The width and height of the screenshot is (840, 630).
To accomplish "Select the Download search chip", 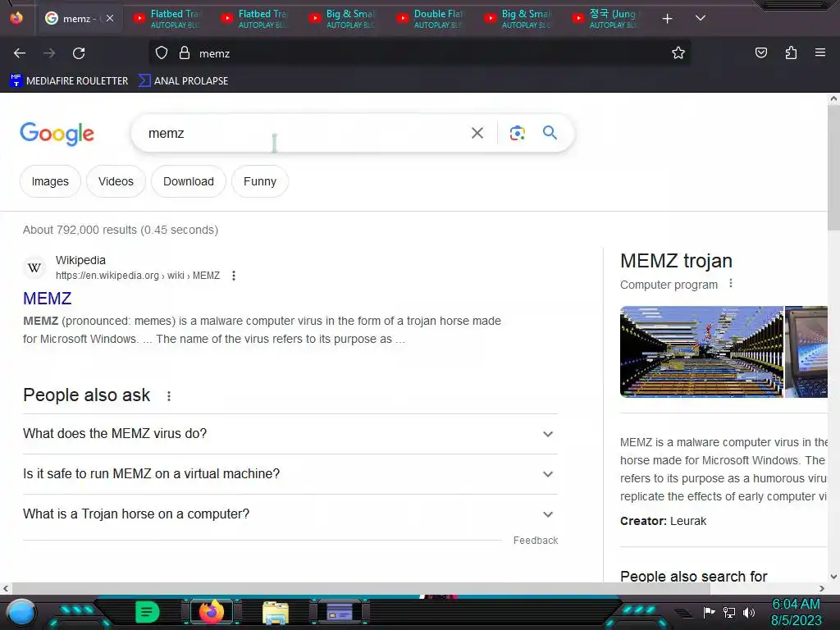I will (x=189, y=181).
